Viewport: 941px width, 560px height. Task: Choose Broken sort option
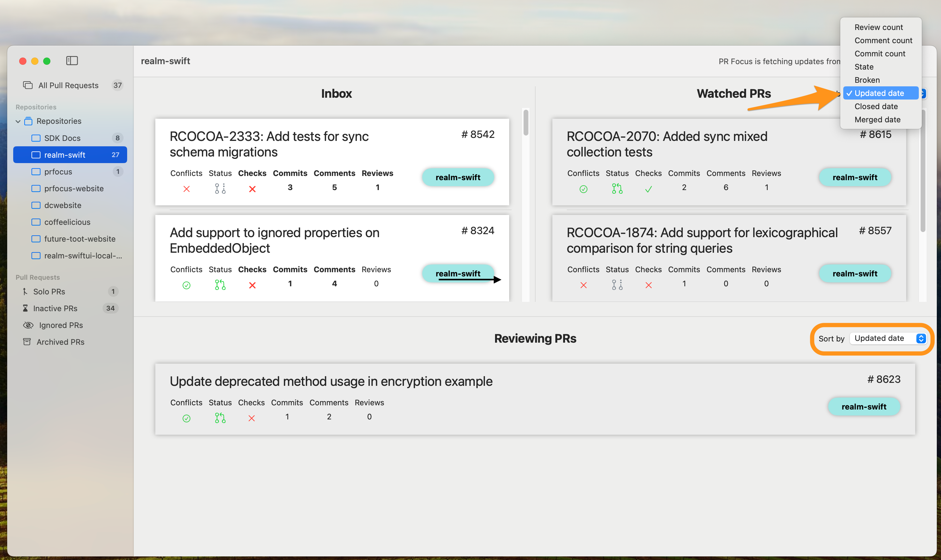881,80
